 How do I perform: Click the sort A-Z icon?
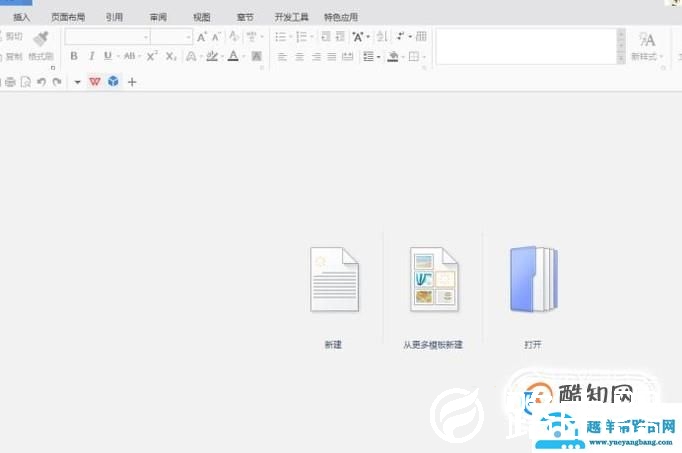(382, 37)
